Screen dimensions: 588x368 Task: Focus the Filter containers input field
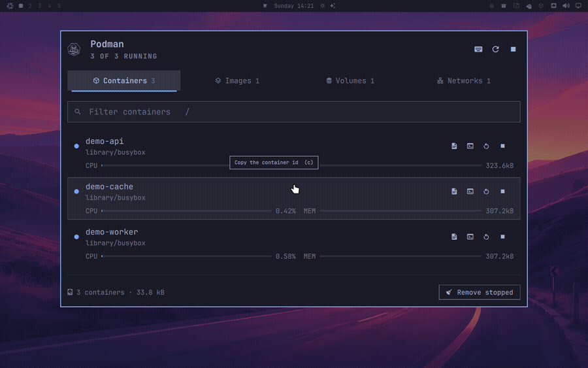coord(293,112)
